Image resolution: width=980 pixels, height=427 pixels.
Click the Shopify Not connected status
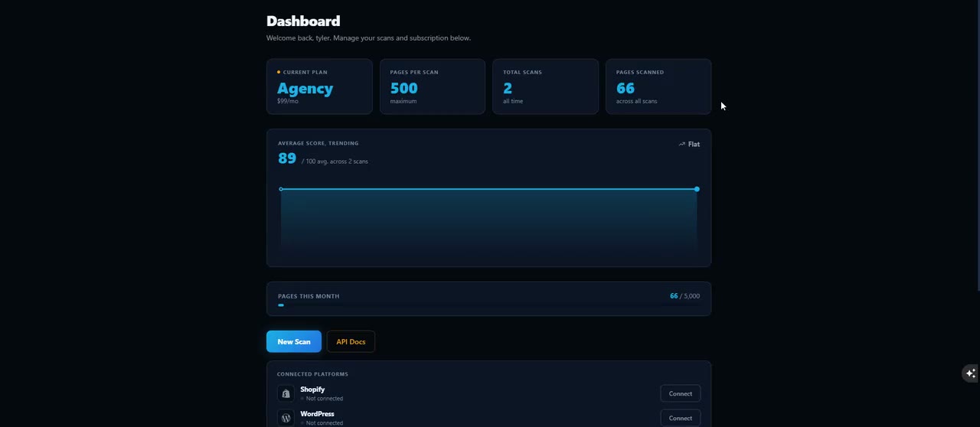pos(322,399)
